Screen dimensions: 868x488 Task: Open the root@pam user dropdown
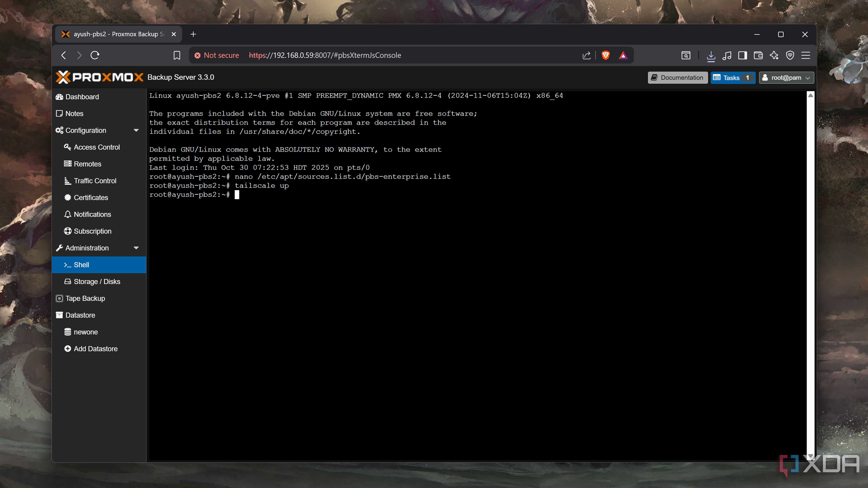(x=786, y=77)
